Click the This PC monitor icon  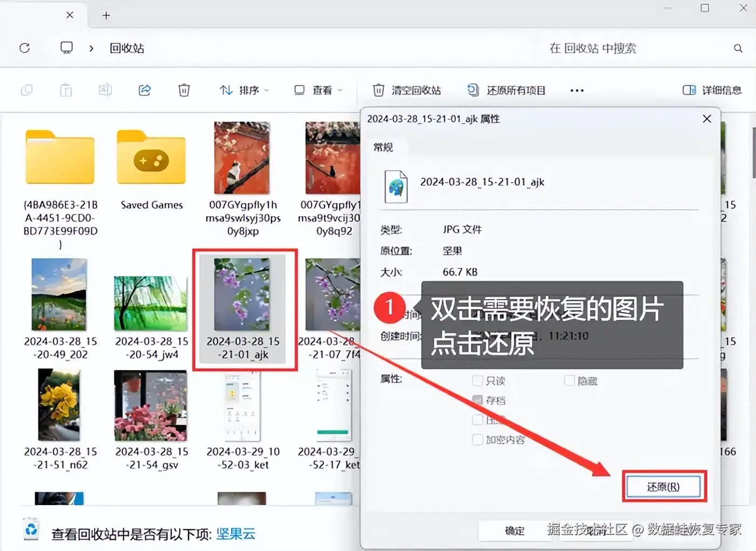click(66, 48)
